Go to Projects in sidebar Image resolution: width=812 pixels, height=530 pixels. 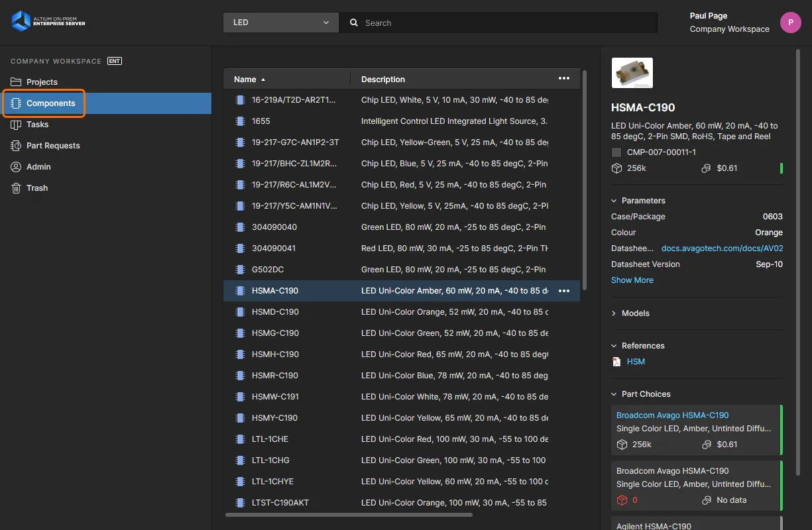[42, 82]
